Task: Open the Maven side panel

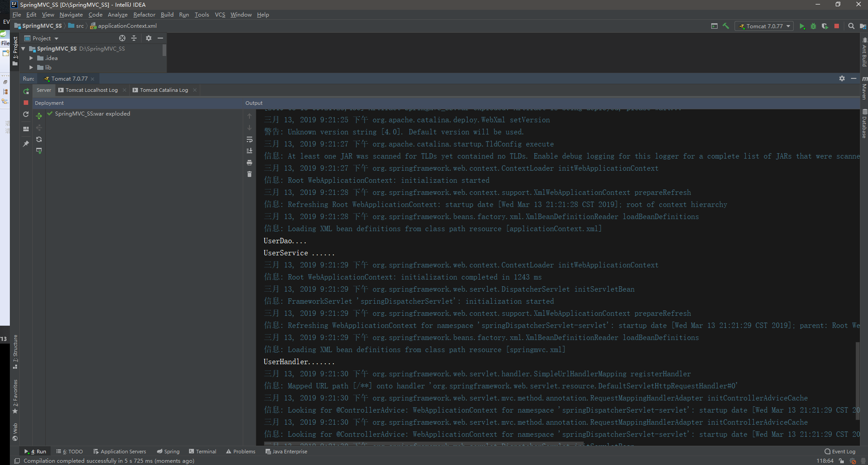Action: click(864, 88)
